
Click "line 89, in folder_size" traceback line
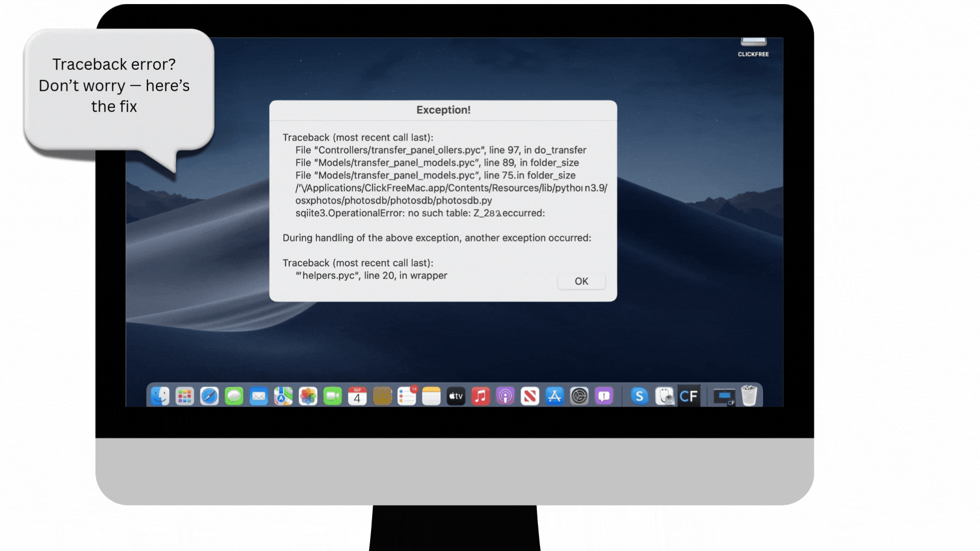point(437,163)
